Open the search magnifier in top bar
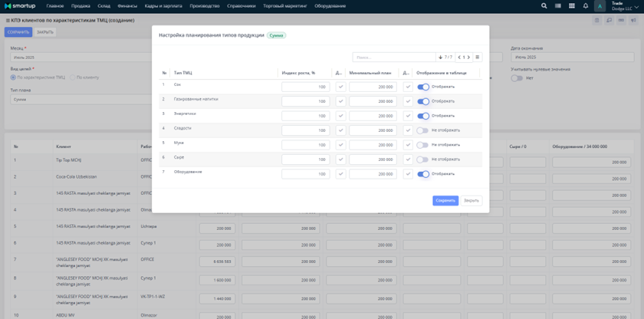 coord(544,6)
